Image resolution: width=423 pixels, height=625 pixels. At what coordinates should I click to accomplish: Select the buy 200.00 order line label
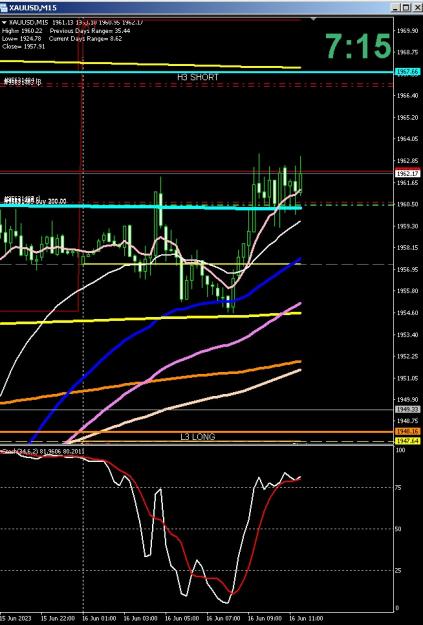pos(51,201)
